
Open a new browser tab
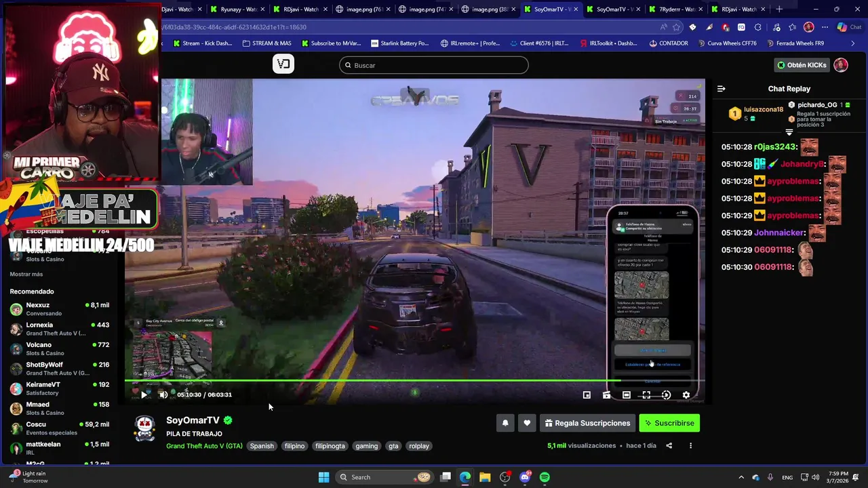pyautogui.click(x=779, y=9)
